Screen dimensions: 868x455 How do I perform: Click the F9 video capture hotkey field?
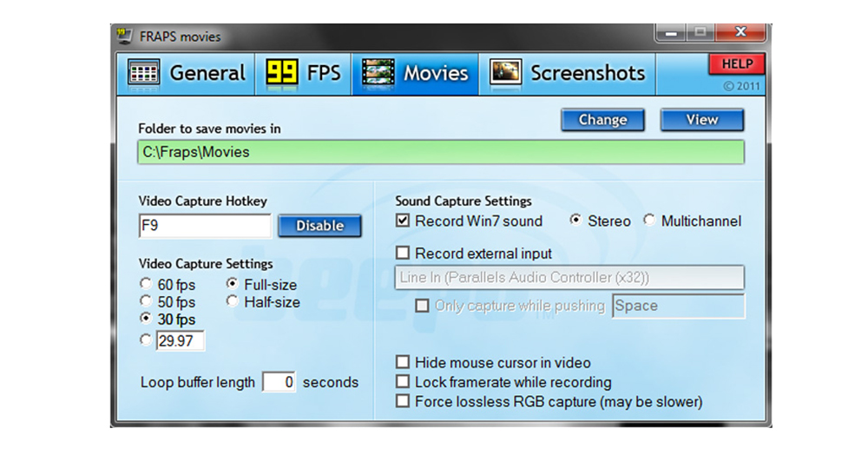(205, 226)
